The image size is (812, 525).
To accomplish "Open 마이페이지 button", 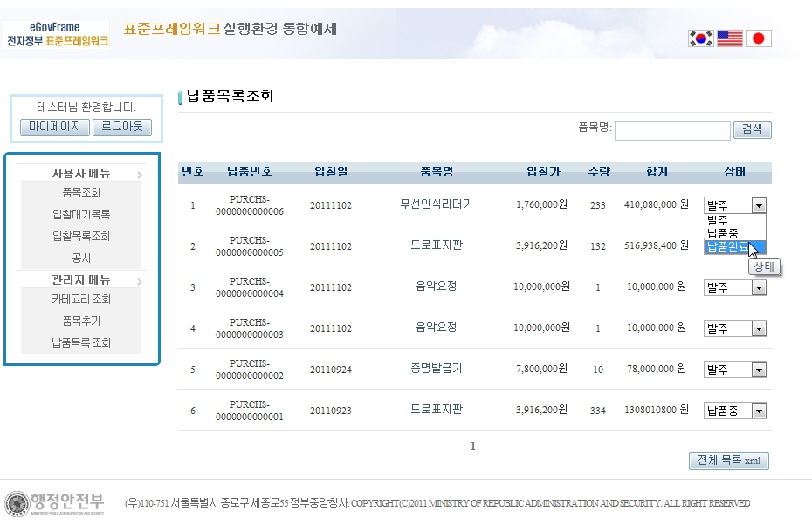I will point(54,128).
